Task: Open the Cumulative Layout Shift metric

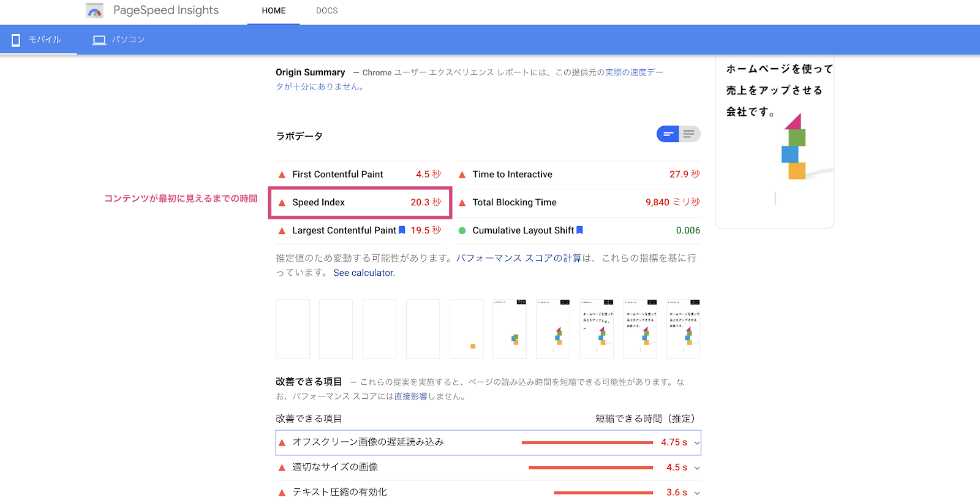Action: [x=578, y=230]
